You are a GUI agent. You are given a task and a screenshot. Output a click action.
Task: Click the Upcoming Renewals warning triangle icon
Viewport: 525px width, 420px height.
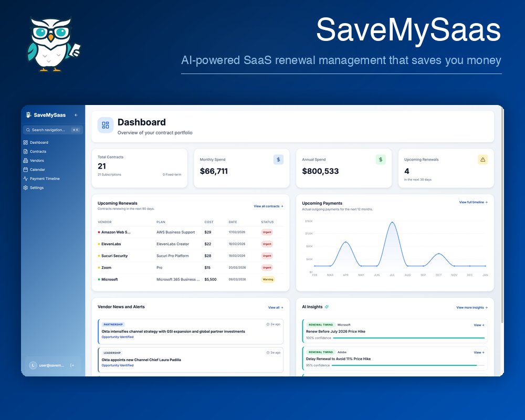tap(482, 160)
